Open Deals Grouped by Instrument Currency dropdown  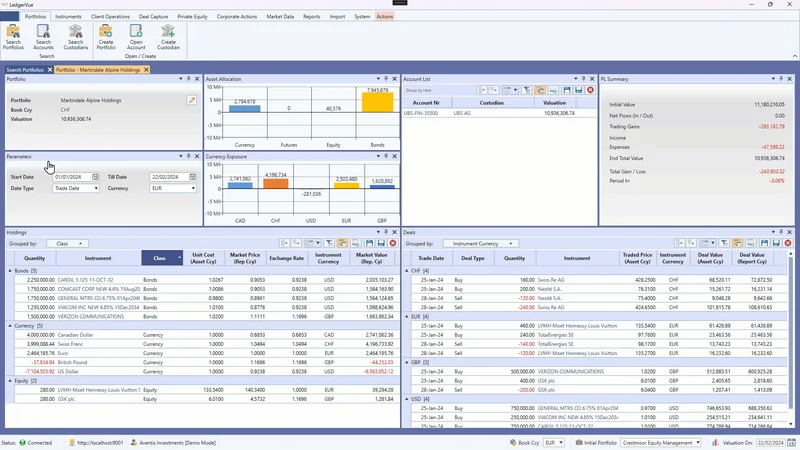[x=481, y=244]
